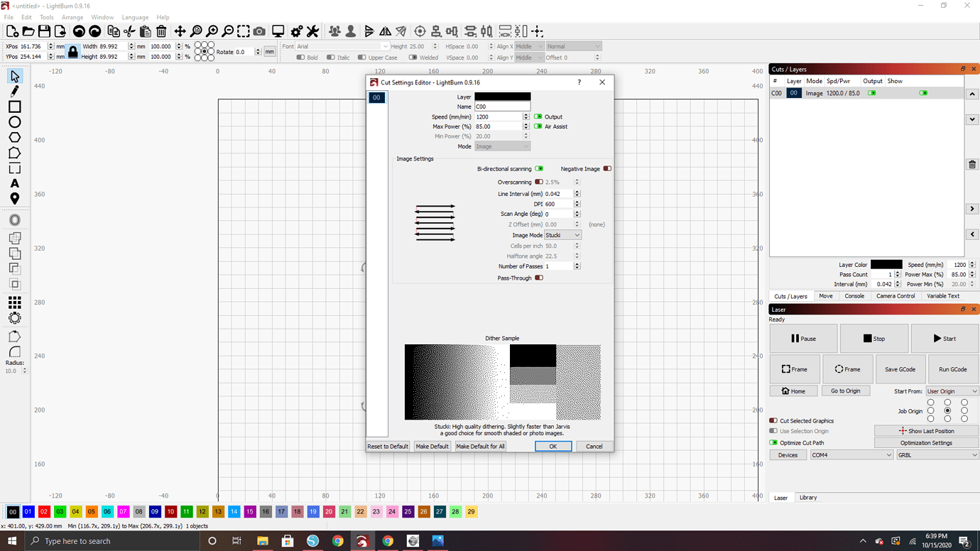
Task: Select blue palette swatch 01
Action: click(x=28, y=511)
